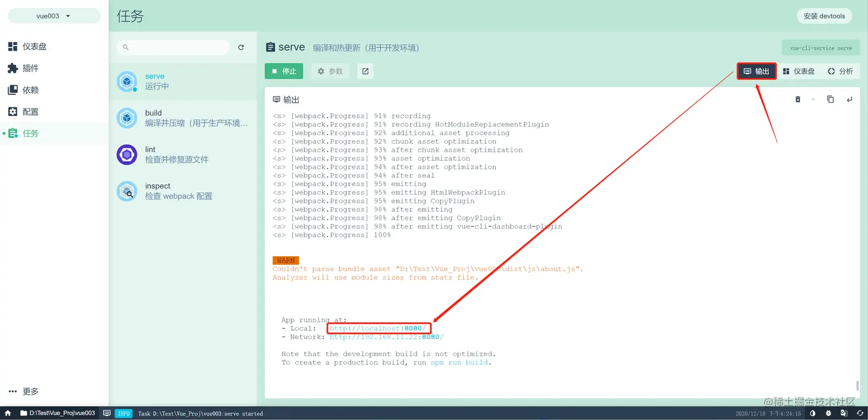The height and width of the screenshot is (420, 868).
Task: Open 依赖 dependencies page in sidebar
Action: pyautogui.click(x=54, y=90)
